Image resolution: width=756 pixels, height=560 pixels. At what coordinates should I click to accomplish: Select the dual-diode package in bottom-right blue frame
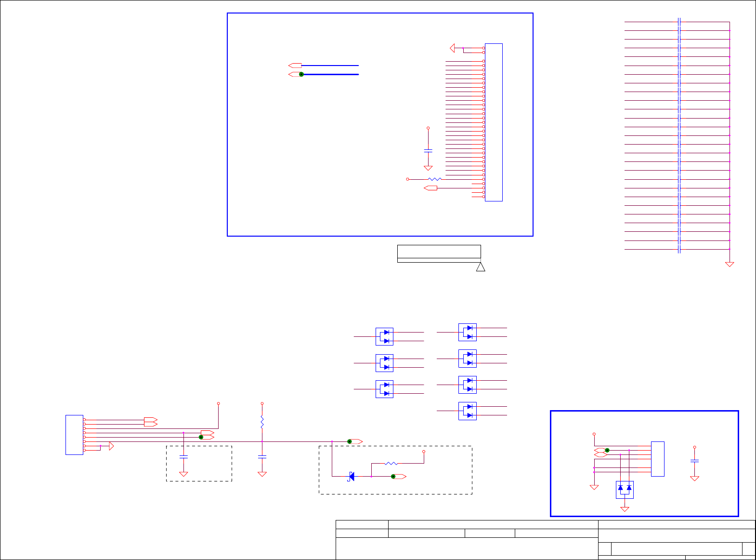click(625, 490)
